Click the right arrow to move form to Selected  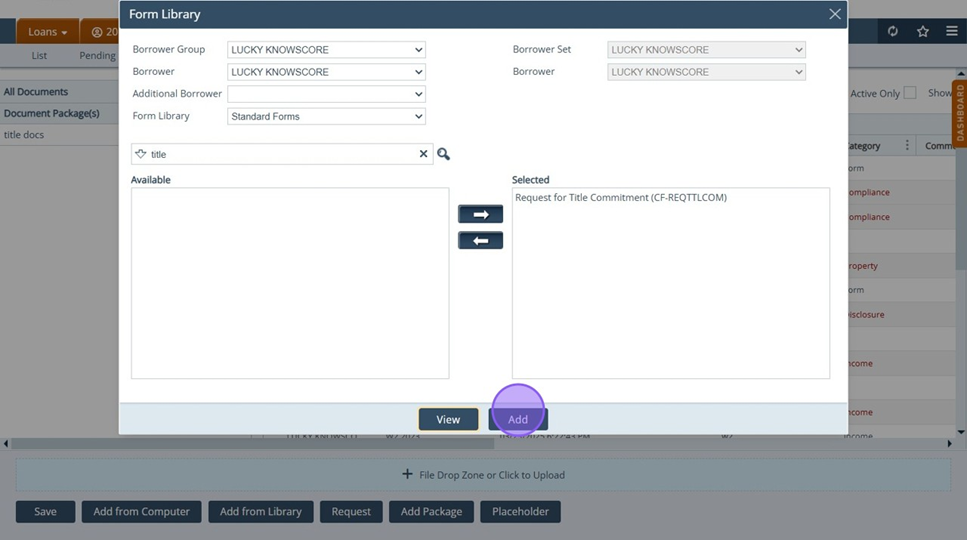click(480, 215)
